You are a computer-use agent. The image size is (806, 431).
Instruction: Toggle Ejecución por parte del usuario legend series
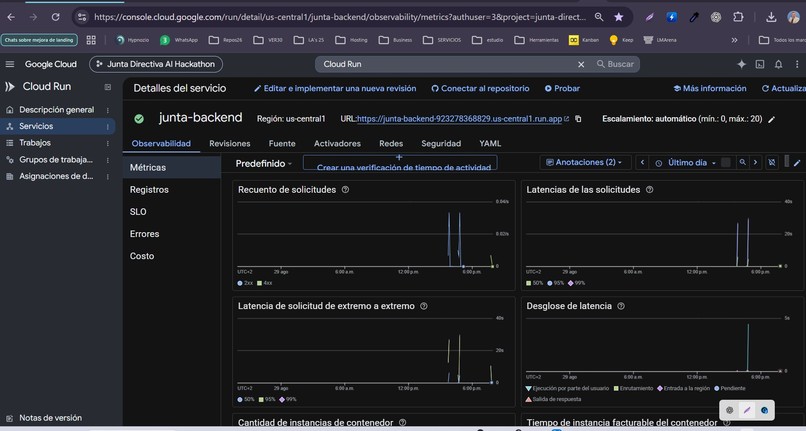(567, 388)
